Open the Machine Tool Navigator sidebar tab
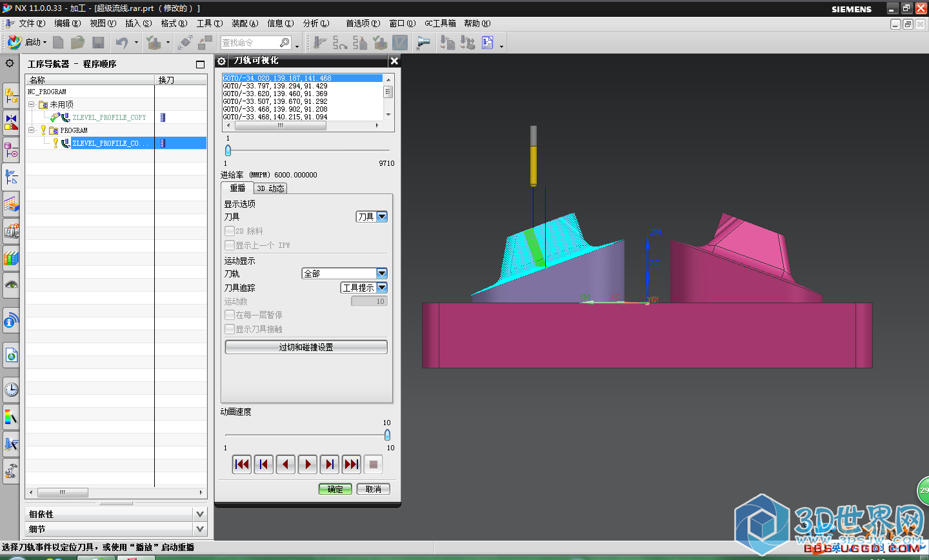Viewport: 929px width, 560px height. [11, 230]
